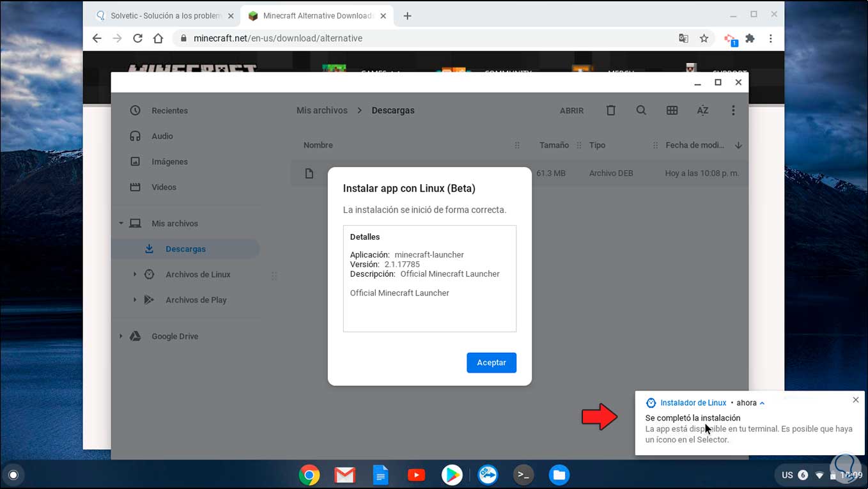Image resolution: width=868 pixels, height=489 pixels.
Task: Open search in the Files app
Action: pos(641,111)
